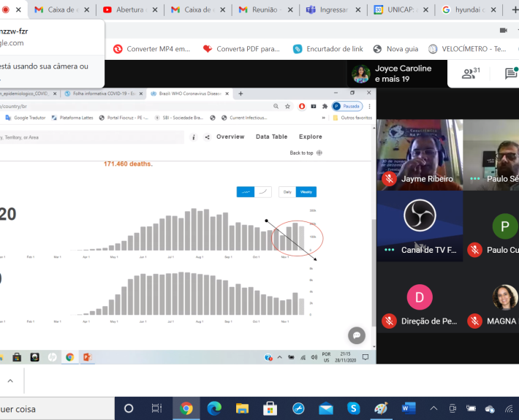Open the Windows Task View button
This screenshot has height=420, width=519.
[156, 408]
